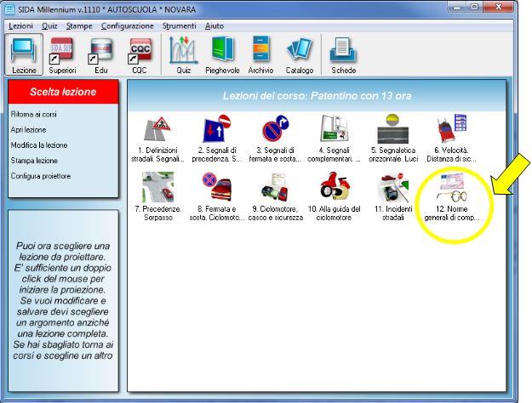This screenshot has height=403, width=532.
Task: Click Stampa lezione in the sidebar
Action: (34, 160)
